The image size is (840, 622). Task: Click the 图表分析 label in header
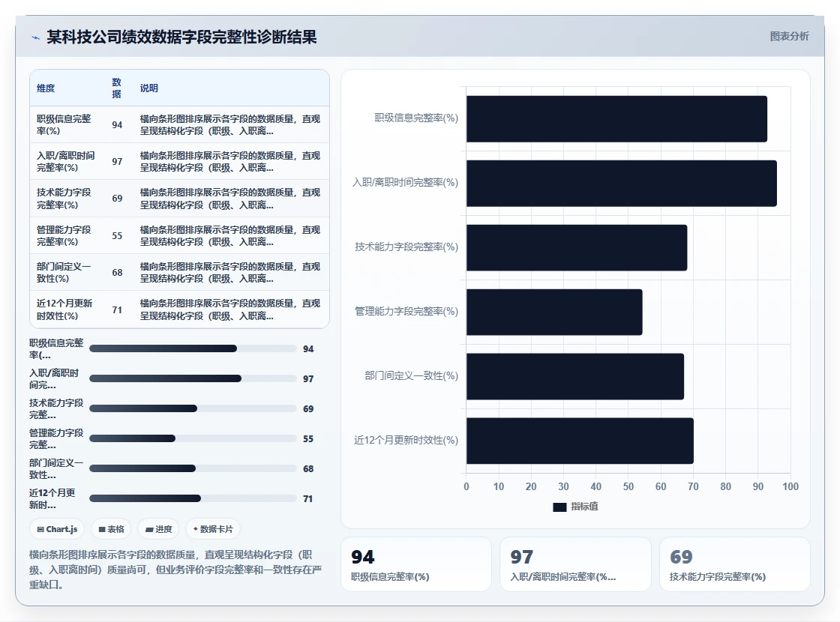point(789,37)
